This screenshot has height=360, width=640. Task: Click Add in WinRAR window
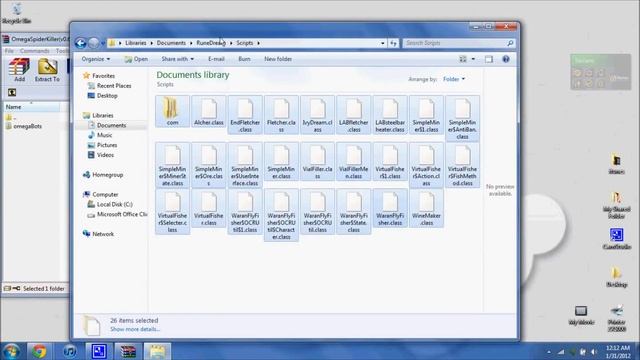[x=19, y=70]
